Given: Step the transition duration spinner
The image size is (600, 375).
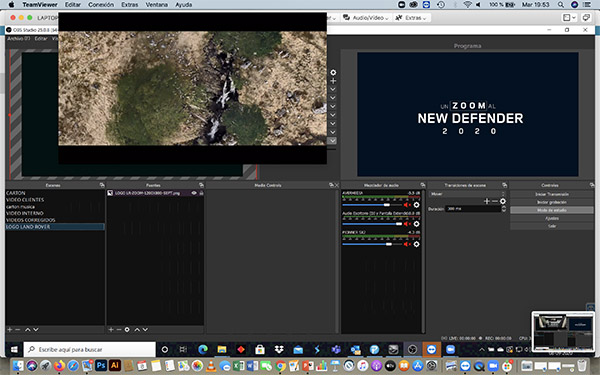Looking at the screenshot, I should [504, 209].
